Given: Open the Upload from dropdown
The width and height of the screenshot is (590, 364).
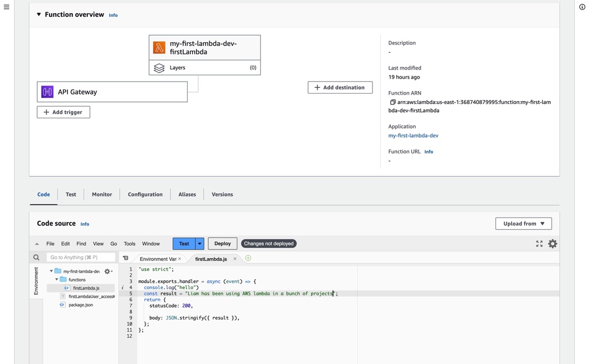Looking at the screenshot, I should pyautogui.click(x=524, y=224).
